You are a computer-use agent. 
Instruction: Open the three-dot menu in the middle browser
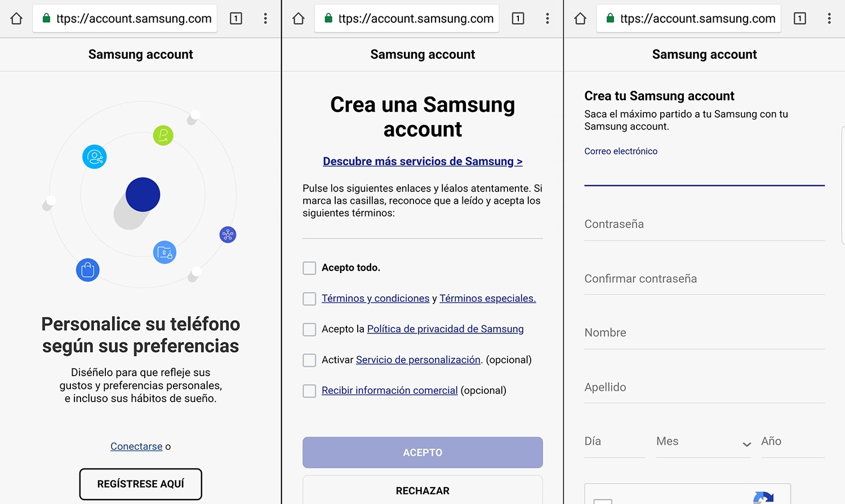[547, 19]
